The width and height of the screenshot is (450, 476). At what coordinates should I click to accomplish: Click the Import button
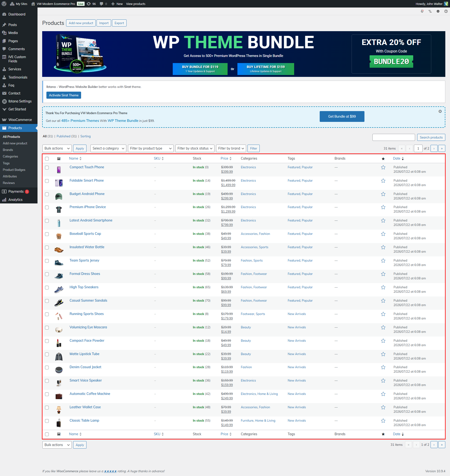click(104, 23)
